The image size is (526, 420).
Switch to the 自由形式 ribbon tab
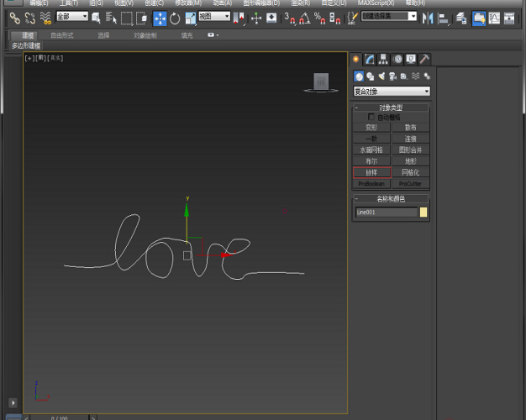62,35
